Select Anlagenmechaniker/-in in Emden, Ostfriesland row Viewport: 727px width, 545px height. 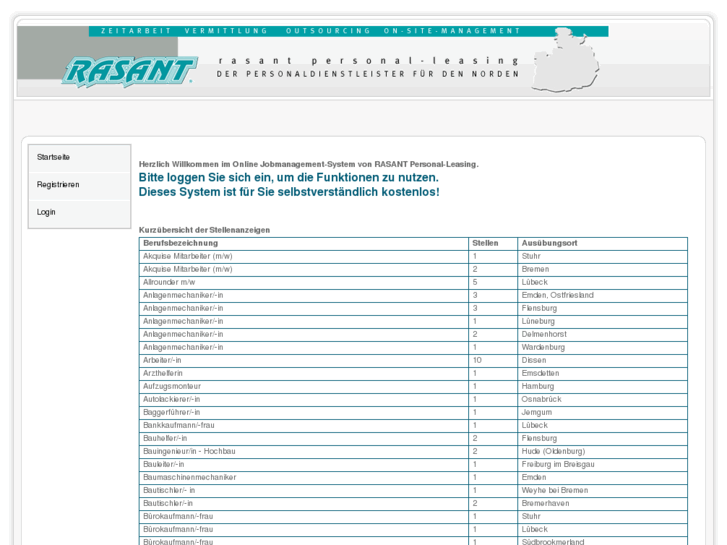tap(413, 295)
